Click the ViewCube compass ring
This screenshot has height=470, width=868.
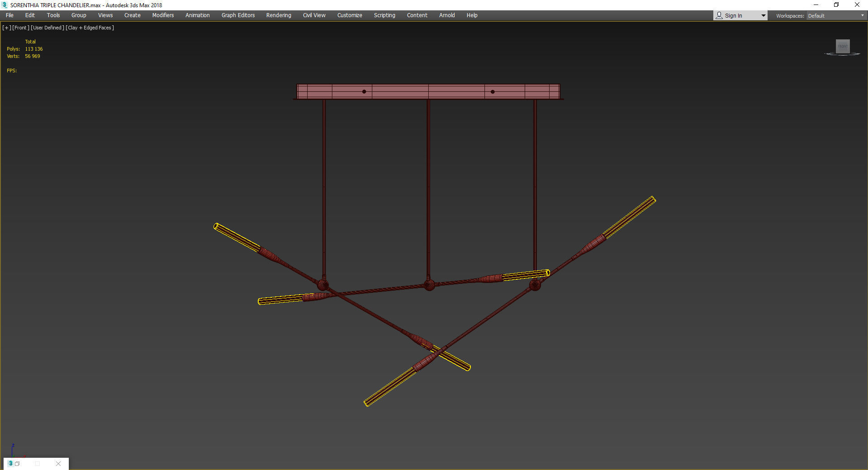coord(842,54)
